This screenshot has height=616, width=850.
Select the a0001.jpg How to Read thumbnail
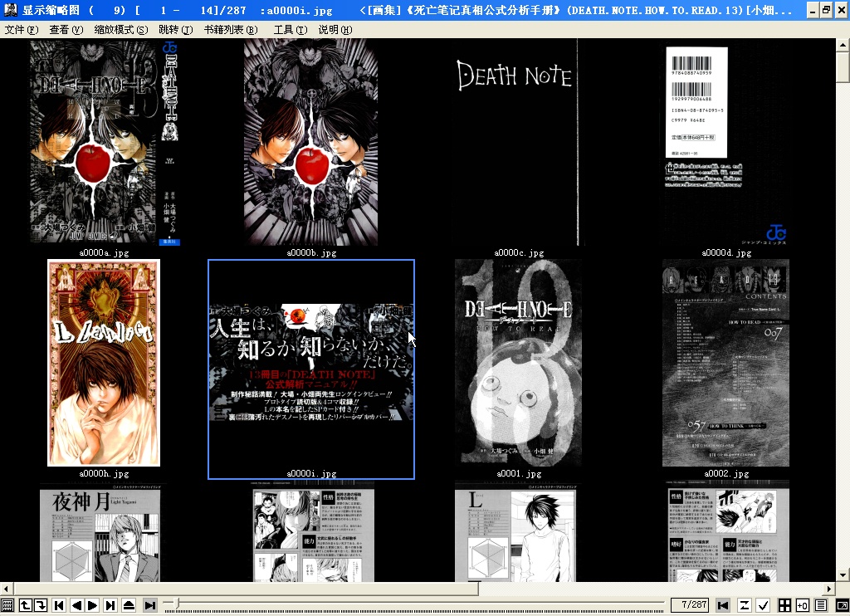[519, 363]
